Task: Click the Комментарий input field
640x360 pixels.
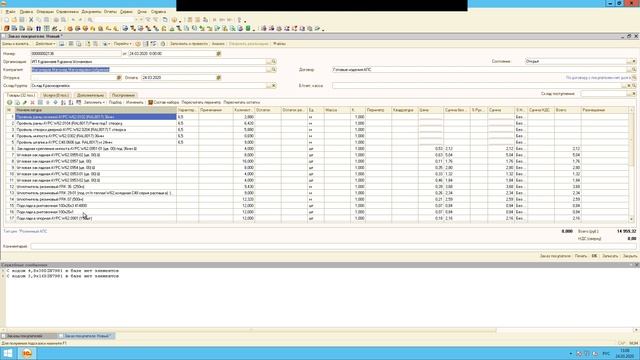Action: point(333,247)
